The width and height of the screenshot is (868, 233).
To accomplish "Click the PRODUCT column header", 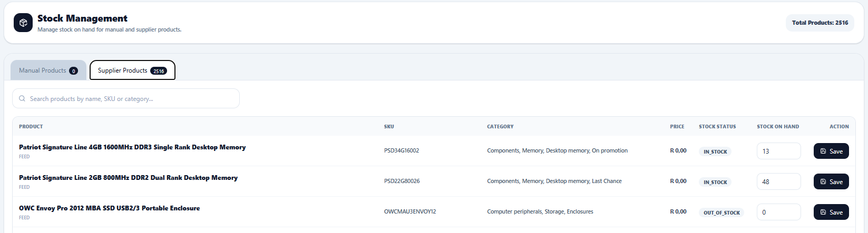I will pos(31,127).
